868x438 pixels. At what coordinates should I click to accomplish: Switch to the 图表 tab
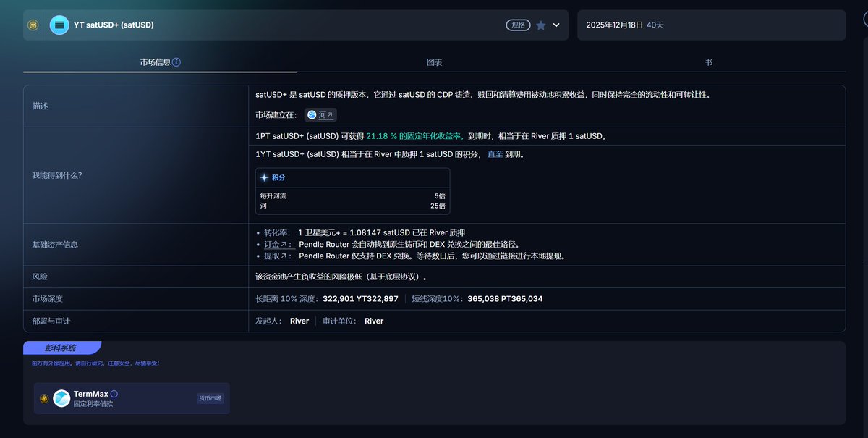coord(434,62)
